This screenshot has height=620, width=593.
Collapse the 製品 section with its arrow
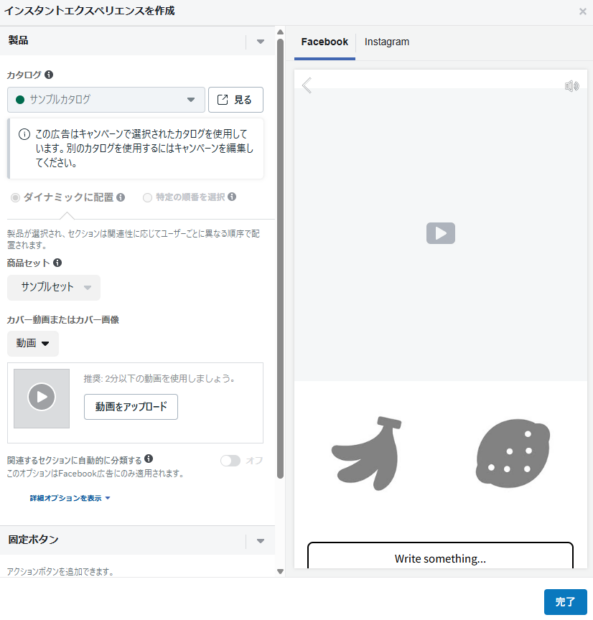tap(260, 42)
